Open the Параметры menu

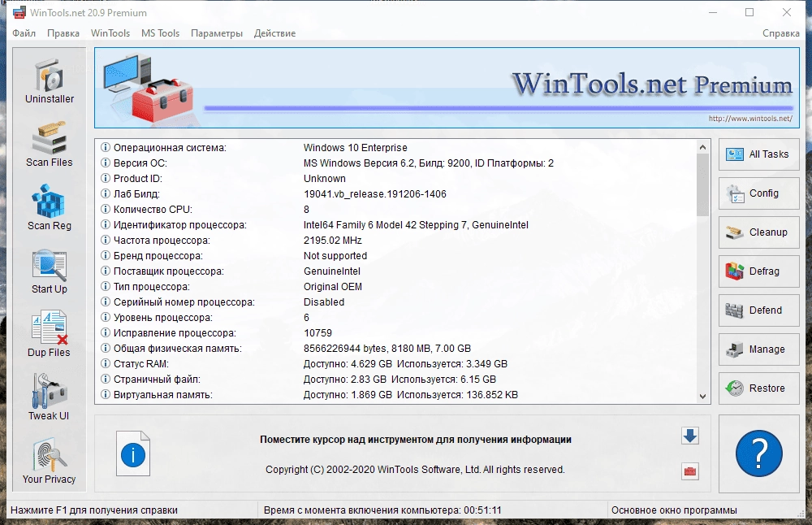(217, 33)
